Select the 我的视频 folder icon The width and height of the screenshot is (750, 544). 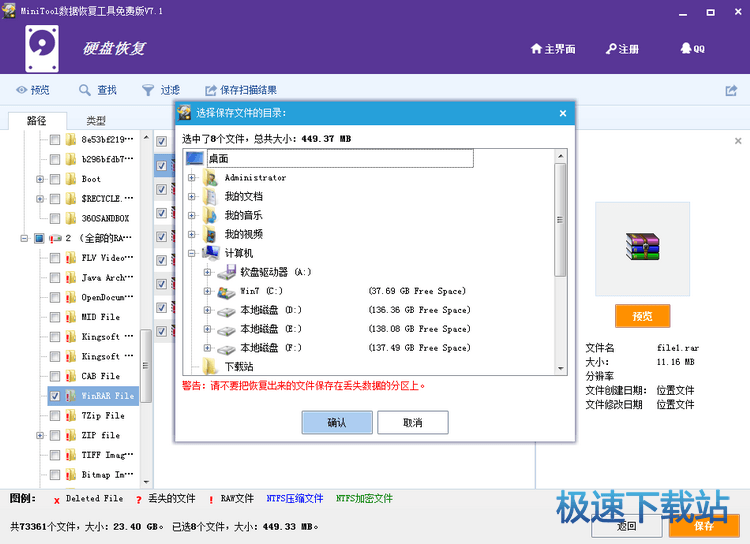(x=210, y=234)
